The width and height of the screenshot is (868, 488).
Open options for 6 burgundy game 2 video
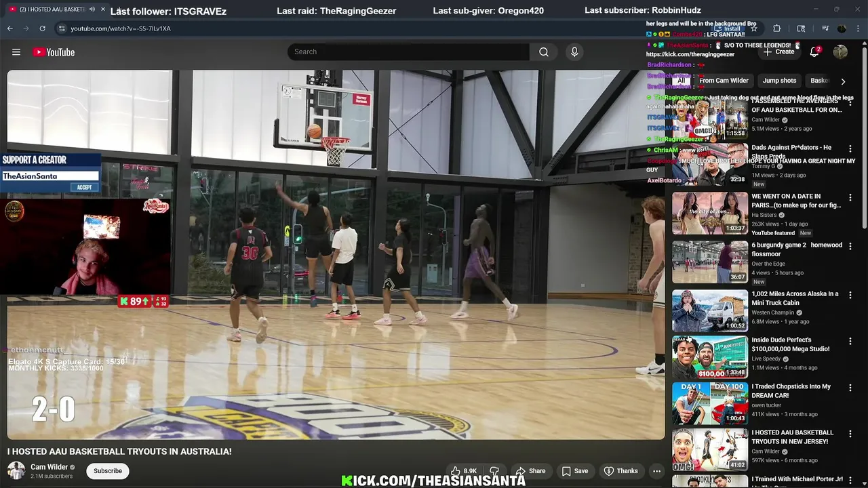tap(850, 246)
